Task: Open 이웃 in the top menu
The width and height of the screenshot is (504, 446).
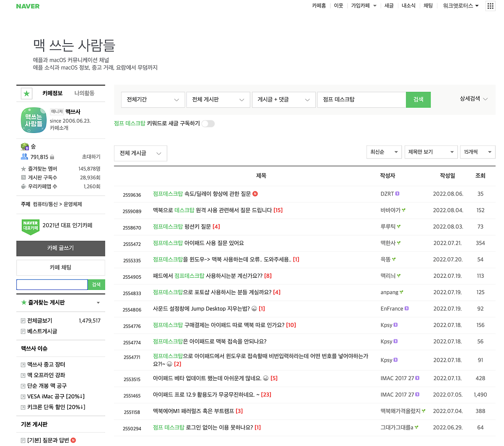Action: 339,6
